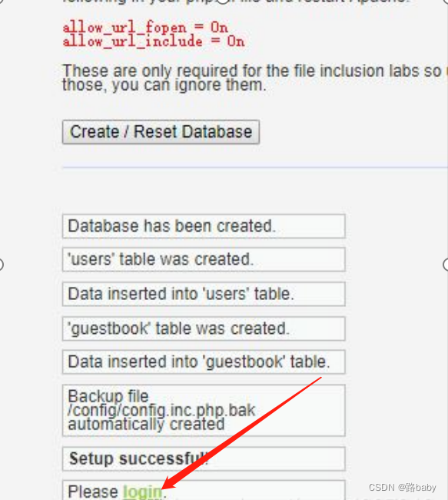Image resolution: width=448 pixels, height=500 pixels.
Task: Click the /config/config.inc.php.bak path text
Action: (161, 411)
